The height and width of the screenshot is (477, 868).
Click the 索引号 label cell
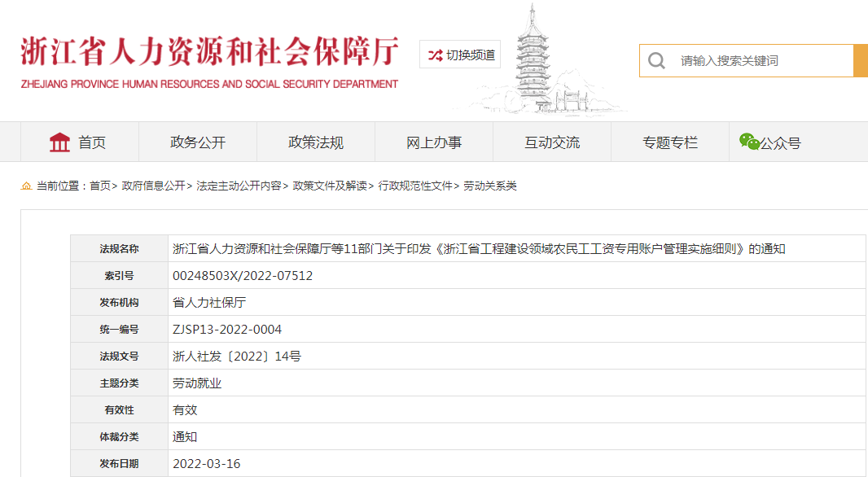pos(119,276)
